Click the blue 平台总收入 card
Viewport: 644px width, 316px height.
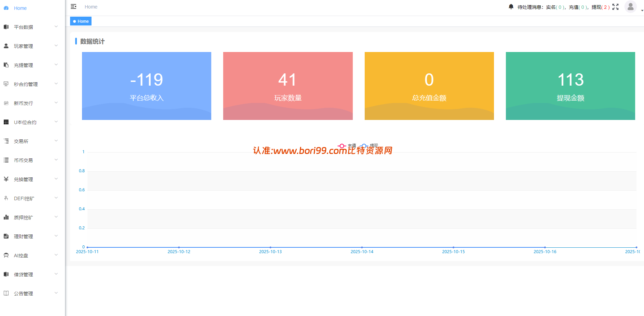pyautogui.click(x=147, y=86)
